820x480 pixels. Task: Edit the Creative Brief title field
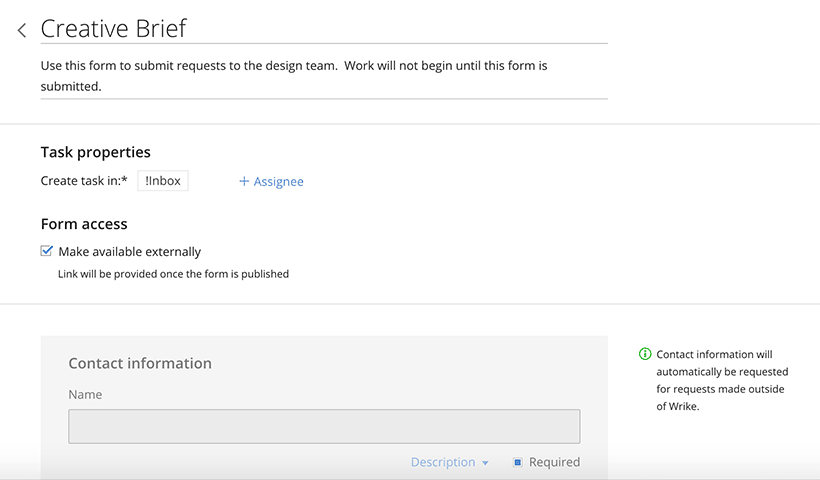pos(324,29)
